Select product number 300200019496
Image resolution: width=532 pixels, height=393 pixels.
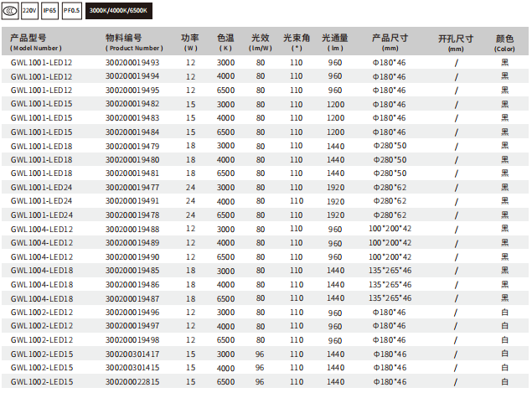click(x=132, y=313)
